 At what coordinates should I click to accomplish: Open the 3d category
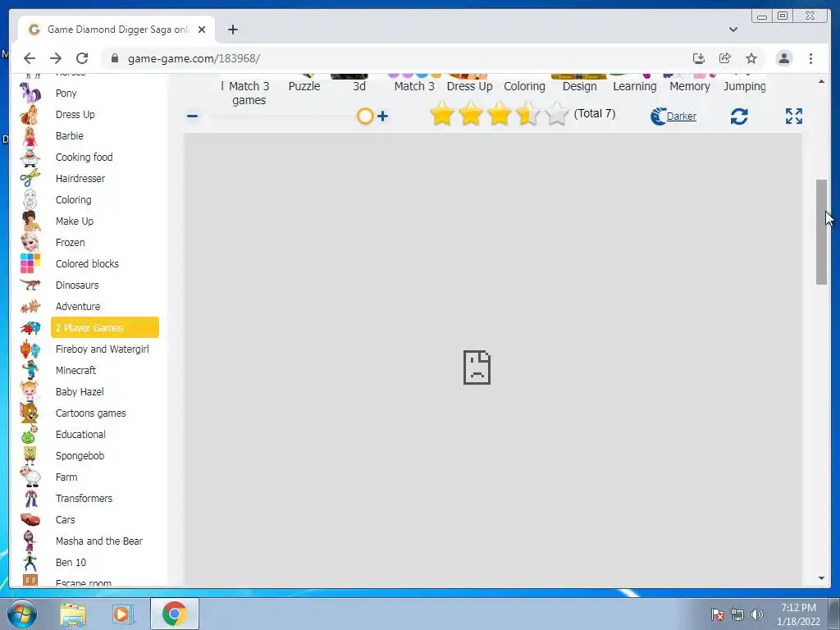pos(359,86)
